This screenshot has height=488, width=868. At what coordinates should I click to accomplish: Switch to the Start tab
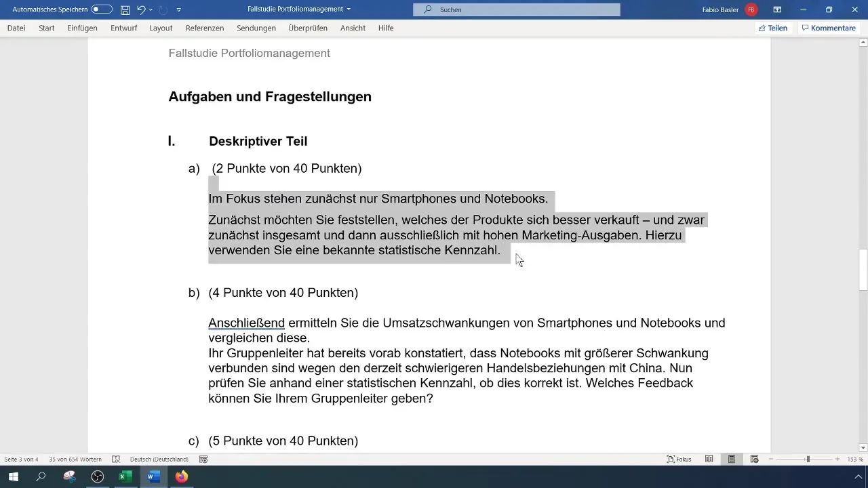47,28
